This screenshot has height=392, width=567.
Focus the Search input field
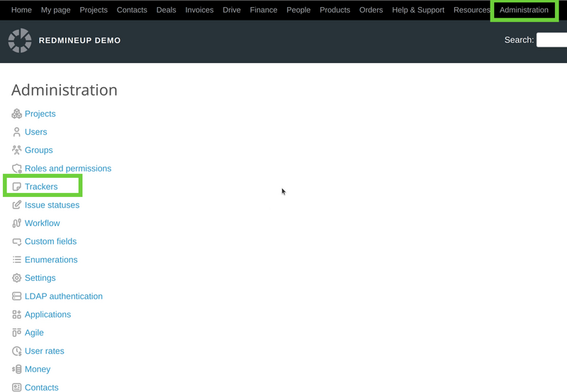[x=551, y=40]
